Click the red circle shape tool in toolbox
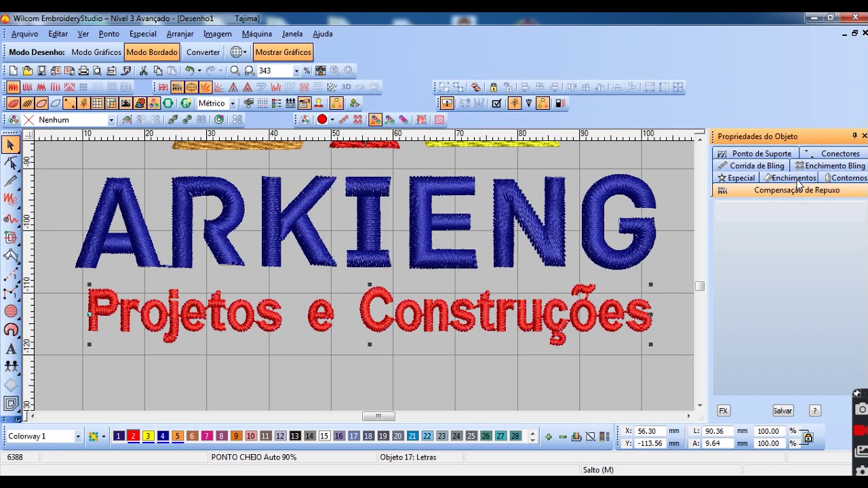 11,312
